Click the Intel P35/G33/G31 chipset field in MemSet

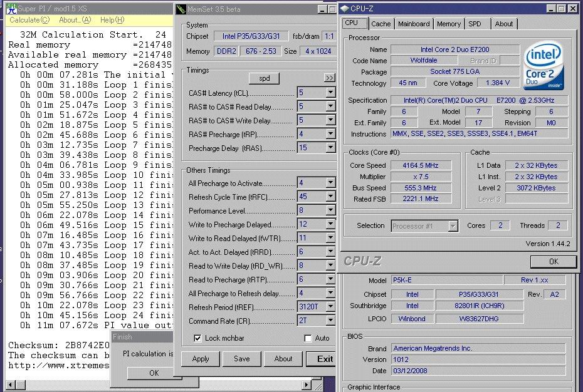(x=251, y=36)
